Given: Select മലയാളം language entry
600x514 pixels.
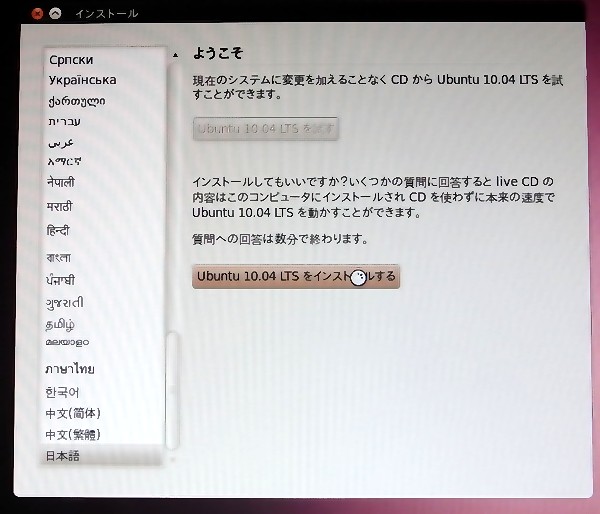Looking at the screenshot, I should coord(67,342).
